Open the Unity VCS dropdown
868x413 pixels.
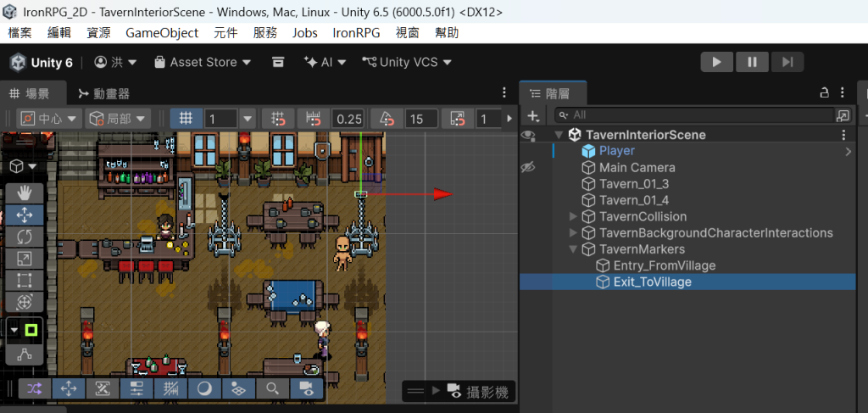coord(407,62)
